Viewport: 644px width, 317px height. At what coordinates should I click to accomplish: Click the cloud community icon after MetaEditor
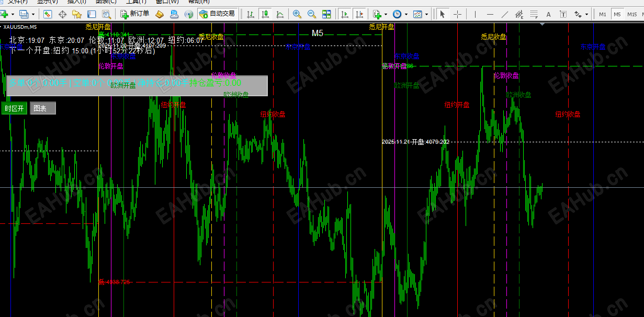[x=175, y=14]
